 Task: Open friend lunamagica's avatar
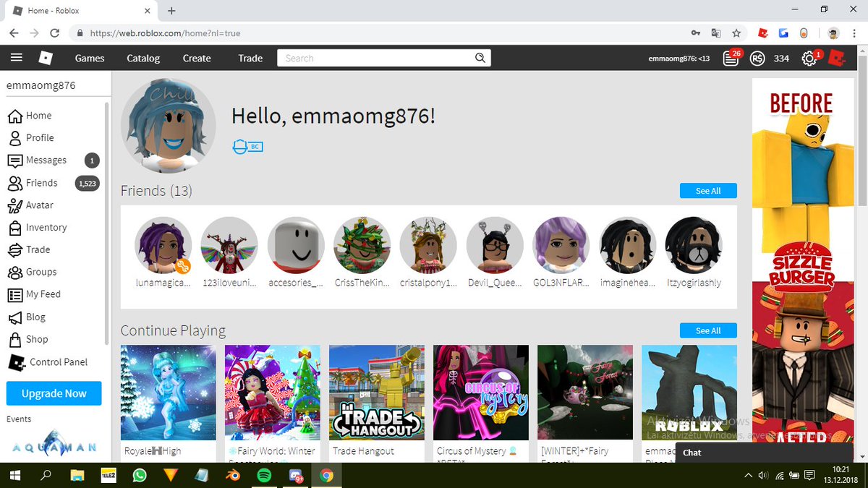[163, 245]
